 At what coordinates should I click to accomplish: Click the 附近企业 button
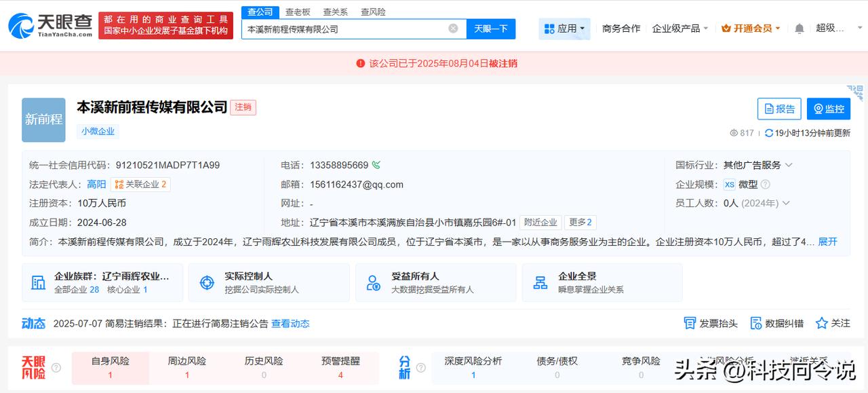(x=540, y=222)
